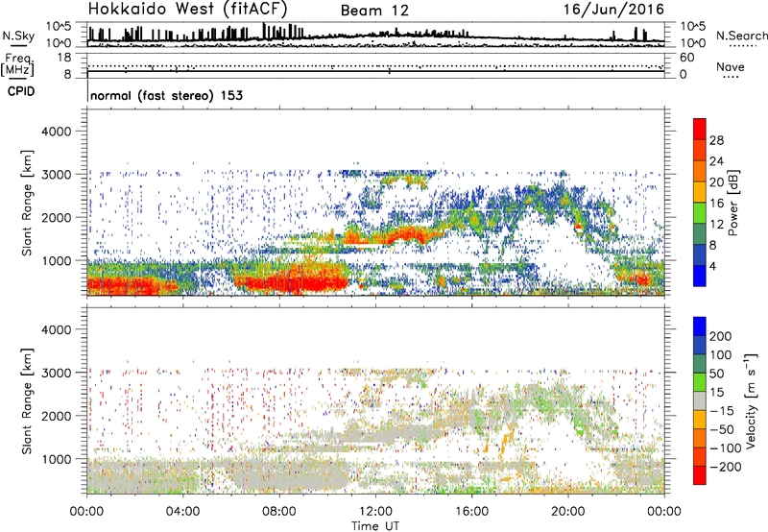768x532 pixels.
Task: Select the grey segment of Velocity color bar
Action: (700, 400)
